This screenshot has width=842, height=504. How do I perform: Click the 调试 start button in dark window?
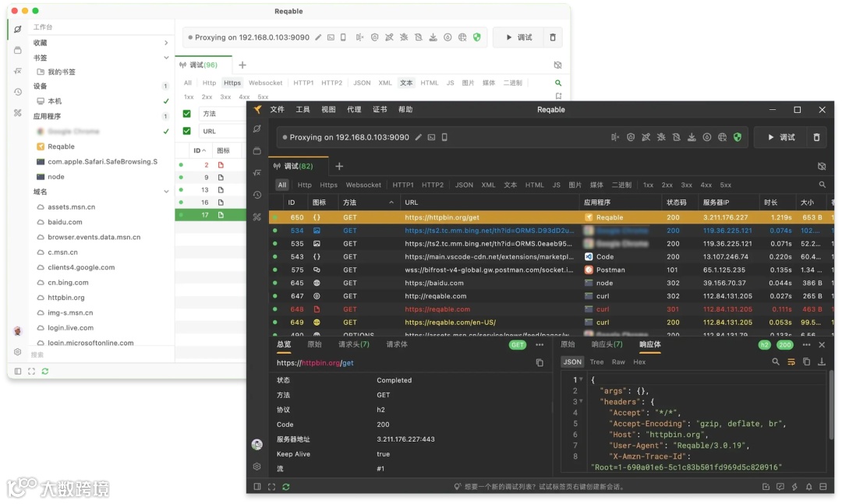point(782,137)
